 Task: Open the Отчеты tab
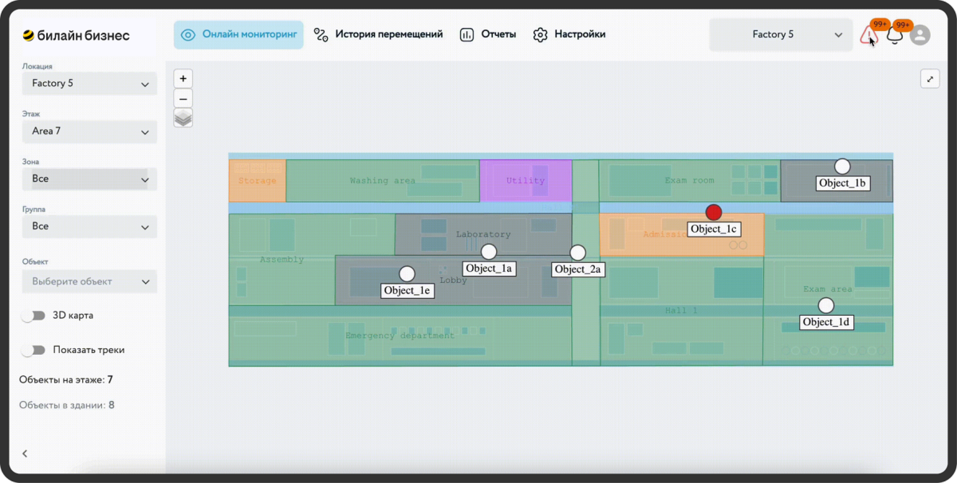point(488,35)
